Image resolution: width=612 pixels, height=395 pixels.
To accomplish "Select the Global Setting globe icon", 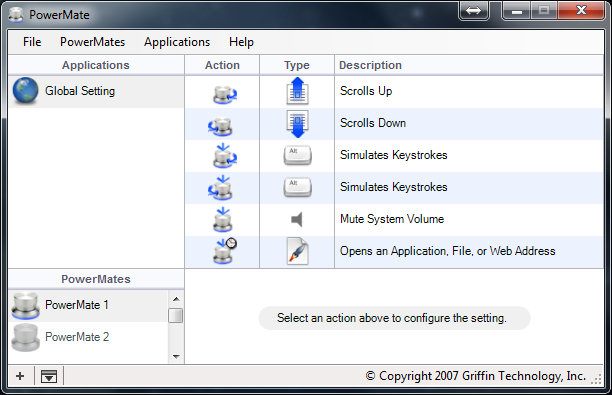I will point(25,91).
